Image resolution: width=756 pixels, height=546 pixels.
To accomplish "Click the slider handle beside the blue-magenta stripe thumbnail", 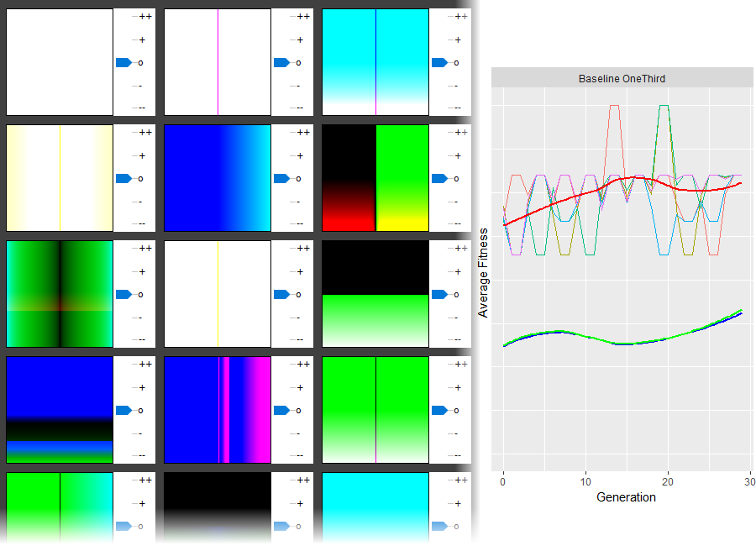I will (x=281, y=411).
